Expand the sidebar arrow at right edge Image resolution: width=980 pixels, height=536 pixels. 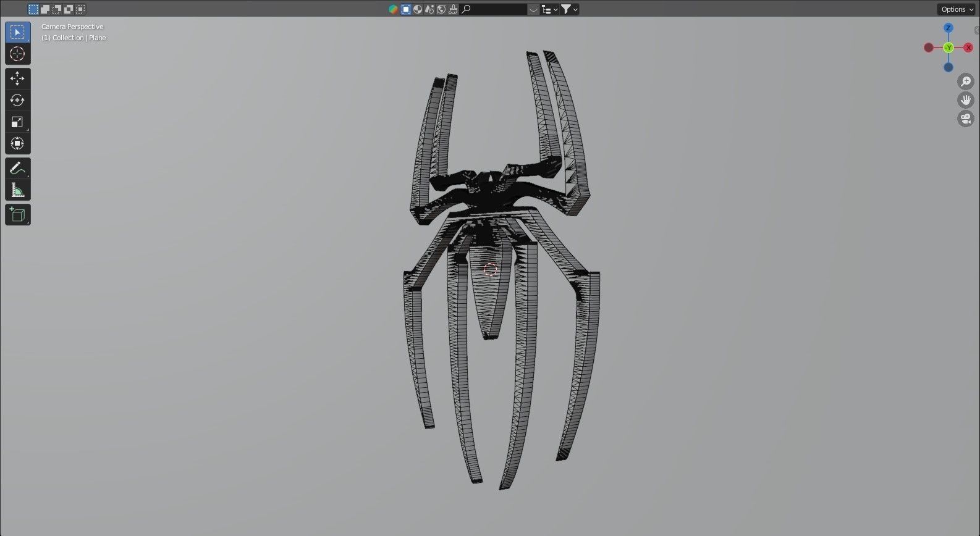click(x=977, y=30)
